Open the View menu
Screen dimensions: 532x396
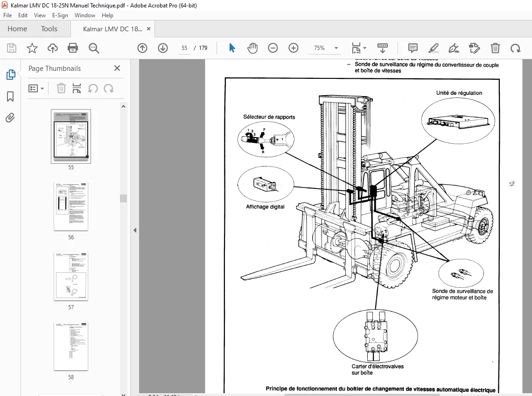40,15
